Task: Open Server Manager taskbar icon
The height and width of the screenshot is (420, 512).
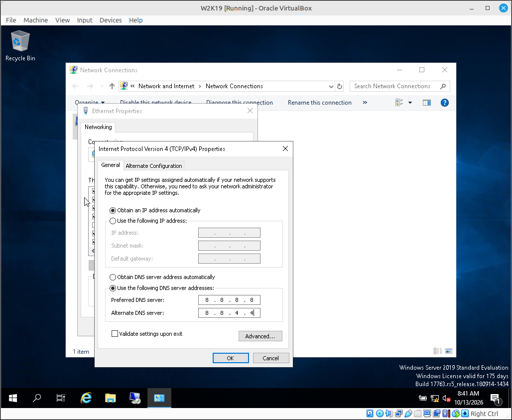Action: tap(135, 398)
